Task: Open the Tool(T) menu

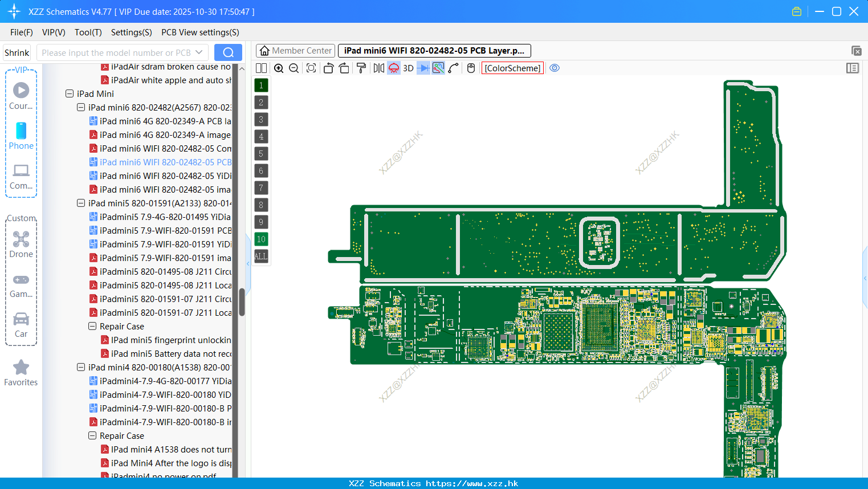Action: point(88,32)
